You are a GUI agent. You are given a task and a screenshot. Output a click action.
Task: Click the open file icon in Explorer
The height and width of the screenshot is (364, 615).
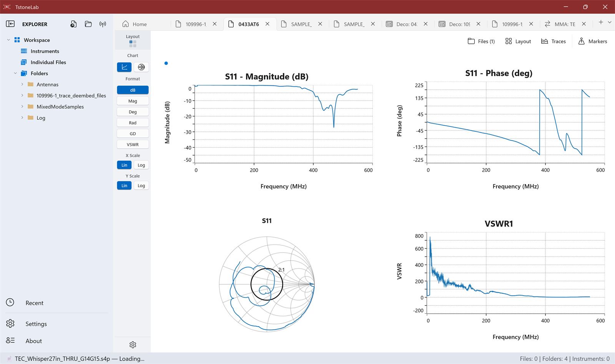pos(73,24)
